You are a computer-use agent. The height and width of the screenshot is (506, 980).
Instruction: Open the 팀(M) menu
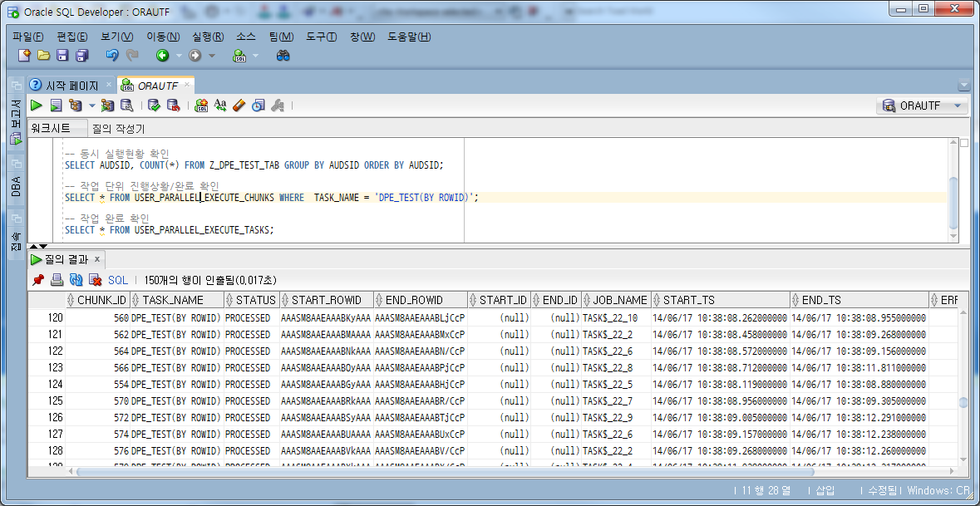(x=281, y=37)
